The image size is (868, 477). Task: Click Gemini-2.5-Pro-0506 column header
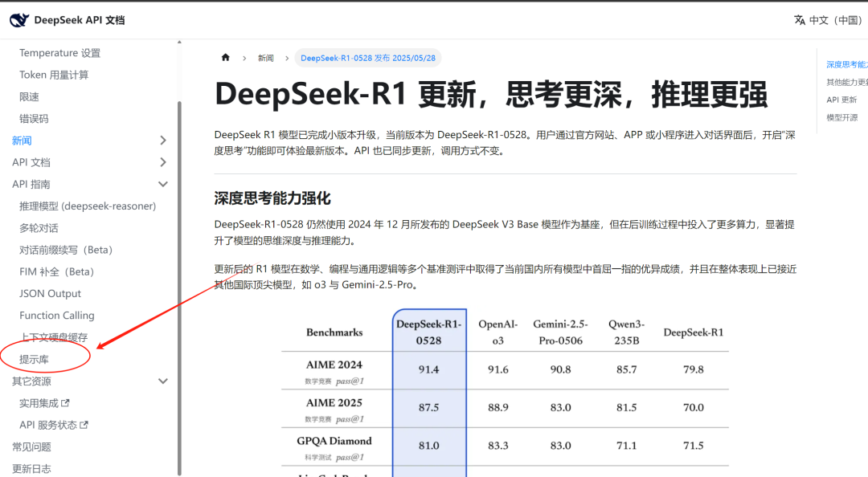pyautogui.click(x=560, y=332)
